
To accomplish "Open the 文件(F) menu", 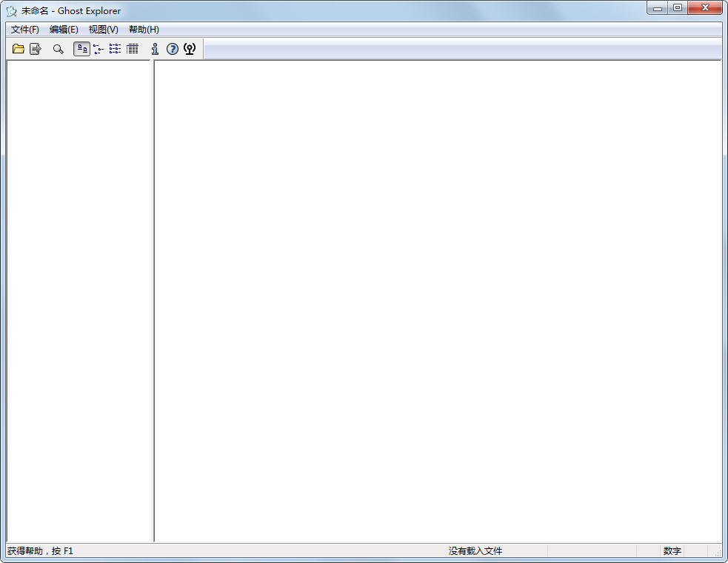I will pos(25,30).
